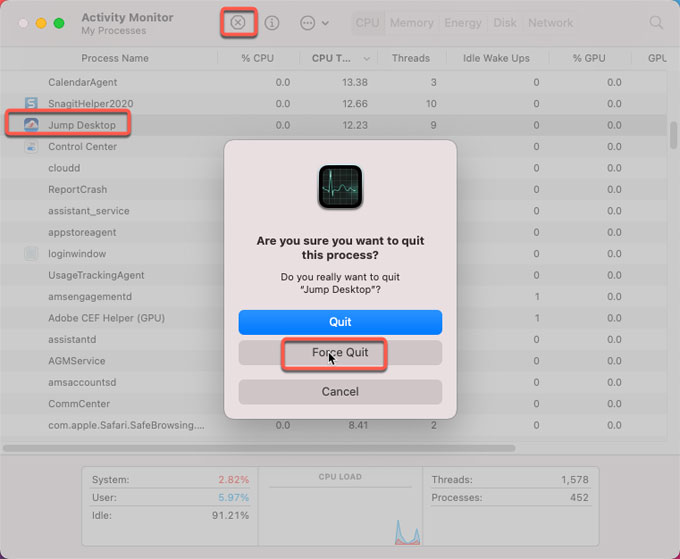Click the Jump Desktop app icon
This screenshot has height=559, width=680.
pos(31,125)
